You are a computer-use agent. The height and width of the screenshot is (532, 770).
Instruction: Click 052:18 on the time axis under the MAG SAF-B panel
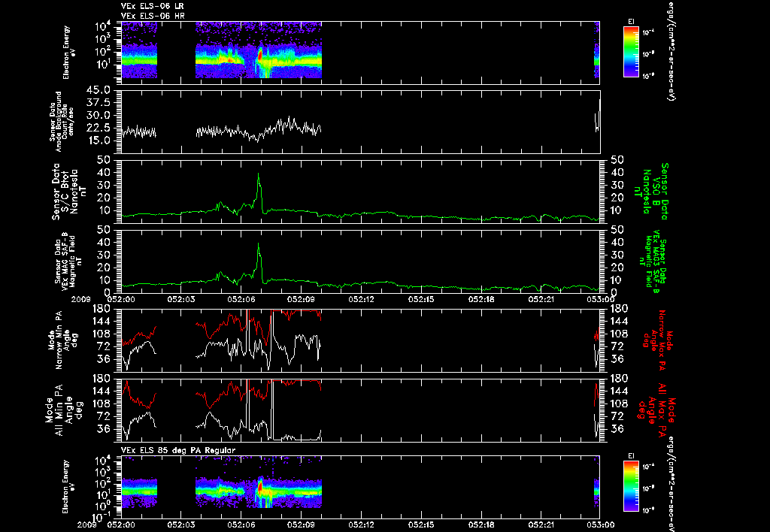pyautogui.click(x=480, y=298)
